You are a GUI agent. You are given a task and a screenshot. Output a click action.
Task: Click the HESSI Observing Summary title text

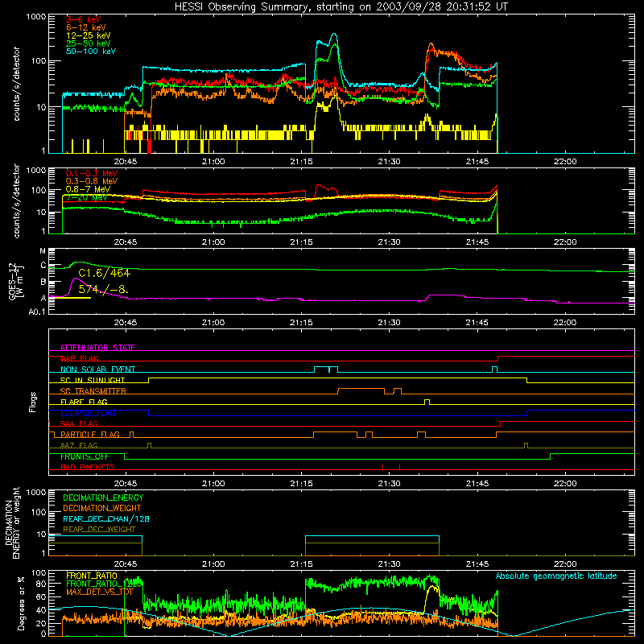pos(341,6)
